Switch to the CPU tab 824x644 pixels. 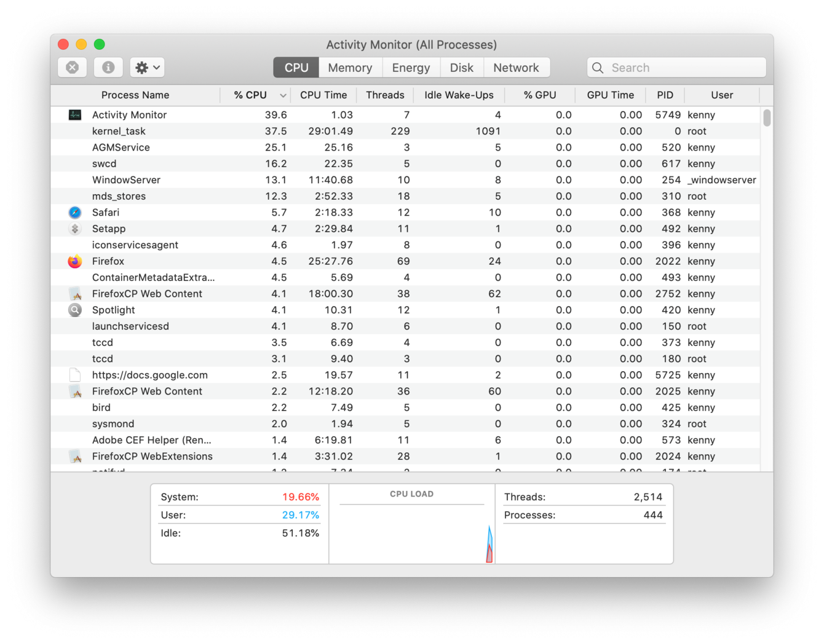tap(296, 68)
